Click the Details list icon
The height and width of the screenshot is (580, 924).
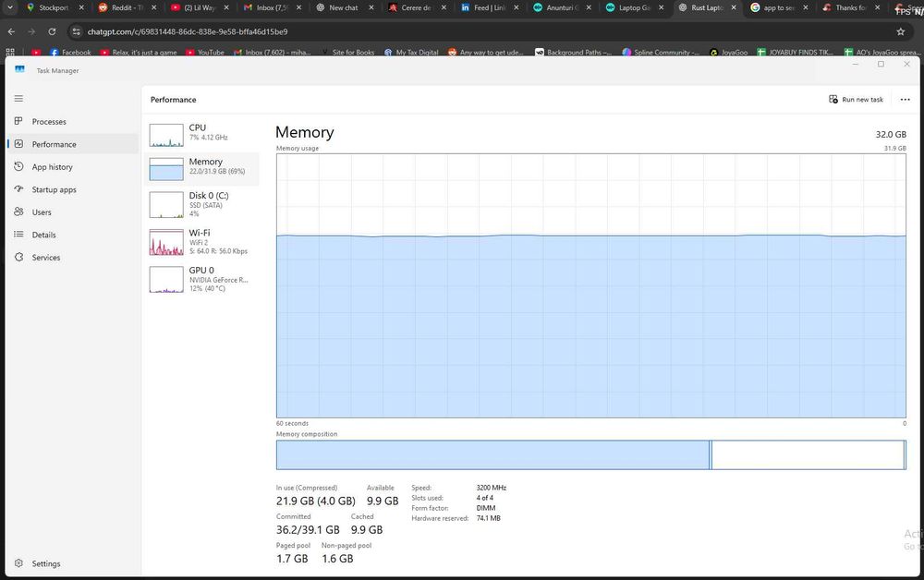tap(18, 235)
